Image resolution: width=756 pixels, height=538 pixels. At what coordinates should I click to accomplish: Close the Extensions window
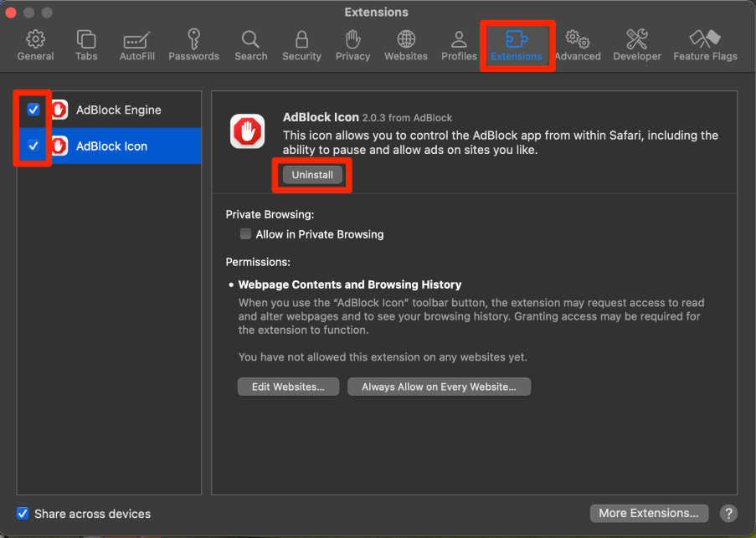(11, 13)
